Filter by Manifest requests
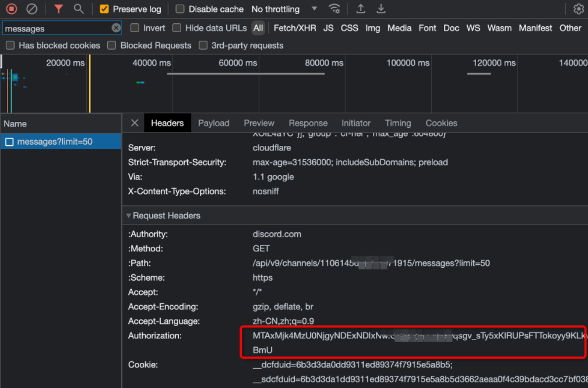 pos(536,28)
